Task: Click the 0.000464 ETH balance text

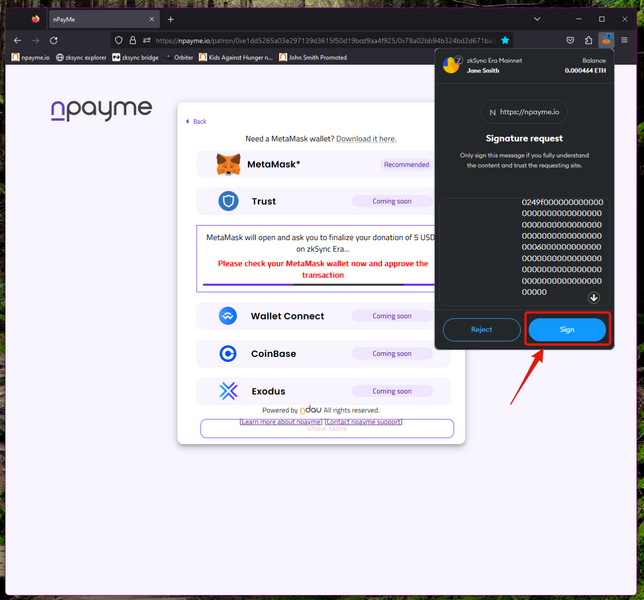Action: click(x=585, y=71)
